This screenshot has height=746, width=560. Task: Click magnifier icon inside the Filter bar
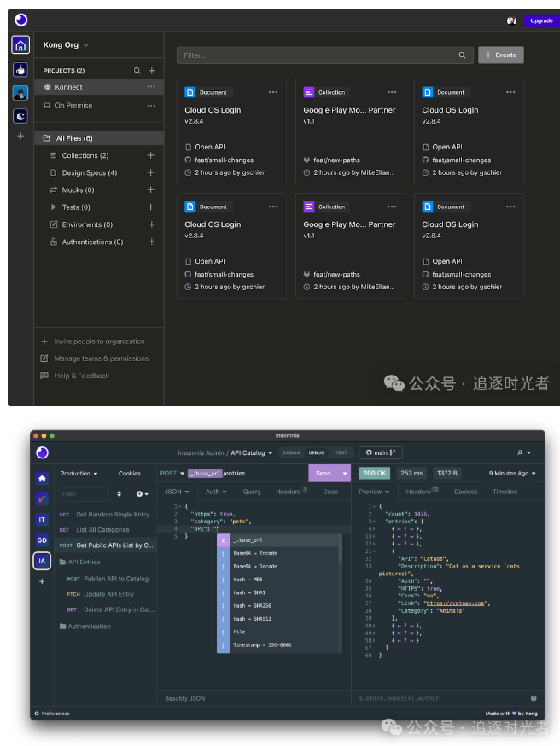coord(462,55)
